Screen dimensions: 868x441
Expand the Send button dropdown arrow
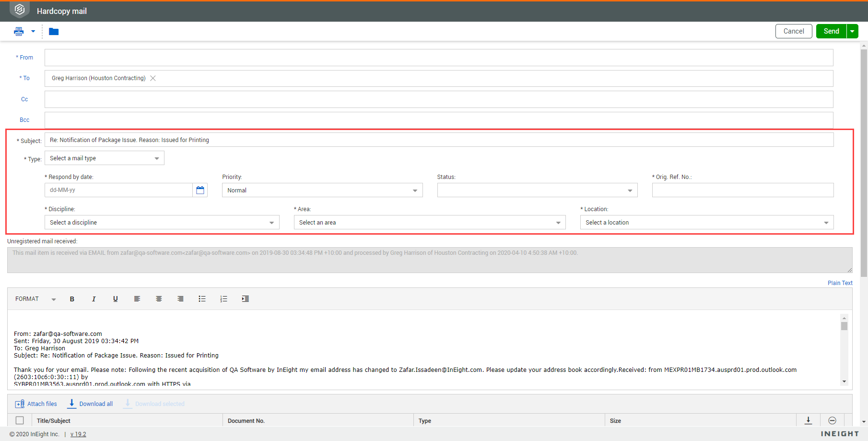click(x=852, y=31)
